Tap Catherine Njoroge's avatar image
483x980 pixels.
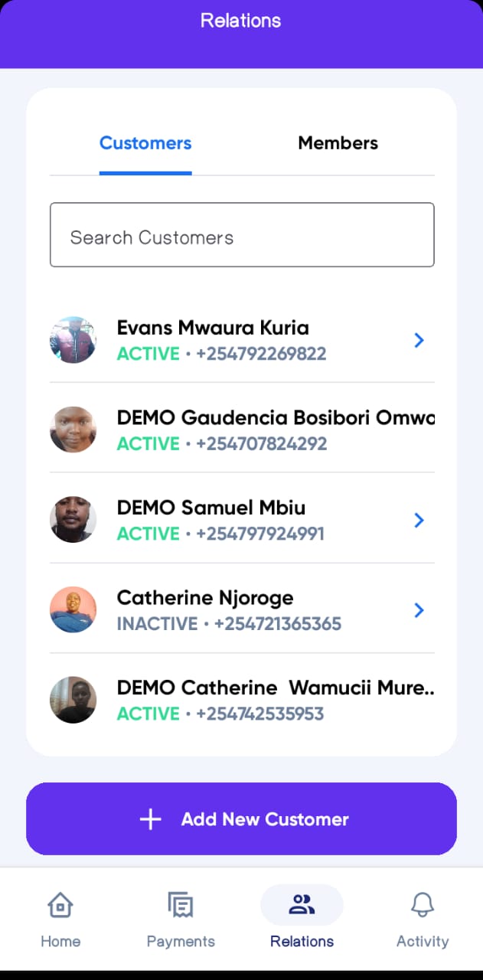(x=73, y=609)
